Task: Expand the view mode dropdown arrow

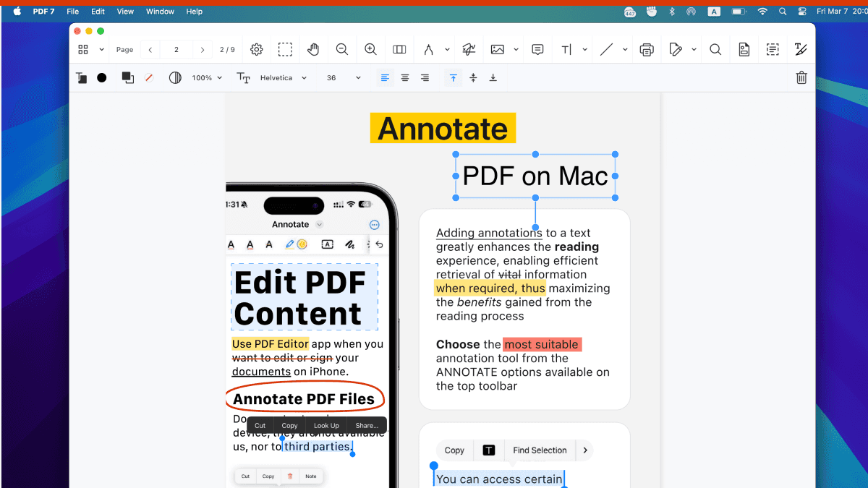Action: tap(101, 49)
